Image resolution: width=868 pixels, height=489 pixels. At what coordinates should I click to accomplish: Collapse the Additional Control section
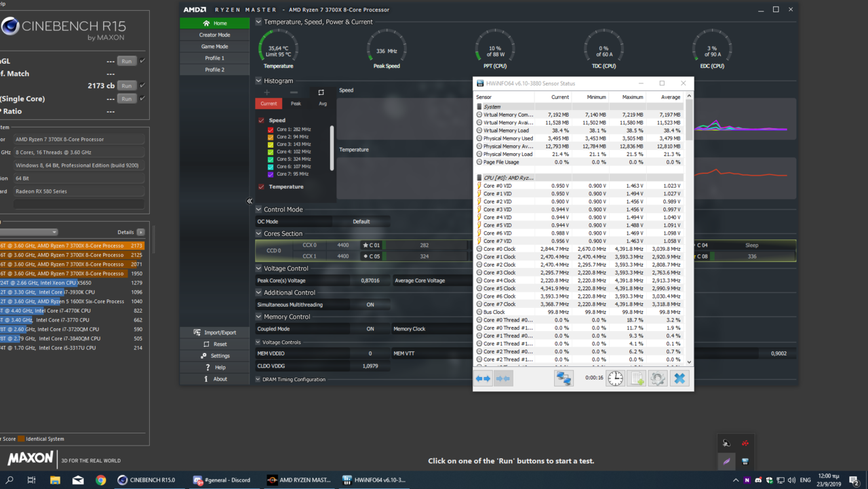pos(258,292)
